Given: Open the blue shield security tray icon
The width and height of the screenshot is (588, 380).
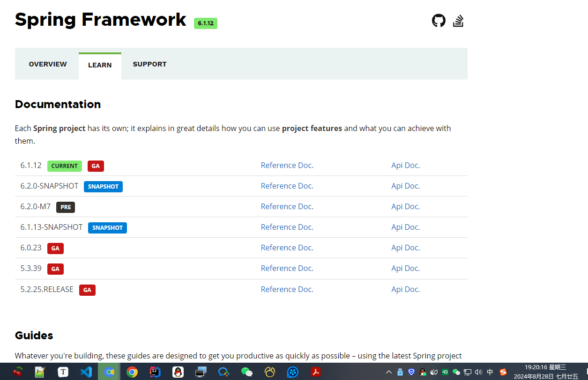Looking at the screenshot, I should click(x=411, y=372).
